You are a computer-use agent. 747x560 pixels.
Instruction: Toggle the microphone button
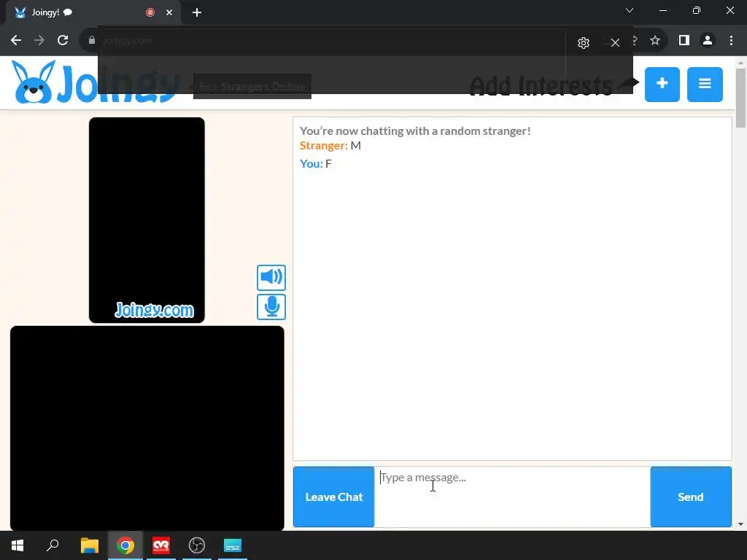coord(271,307)
